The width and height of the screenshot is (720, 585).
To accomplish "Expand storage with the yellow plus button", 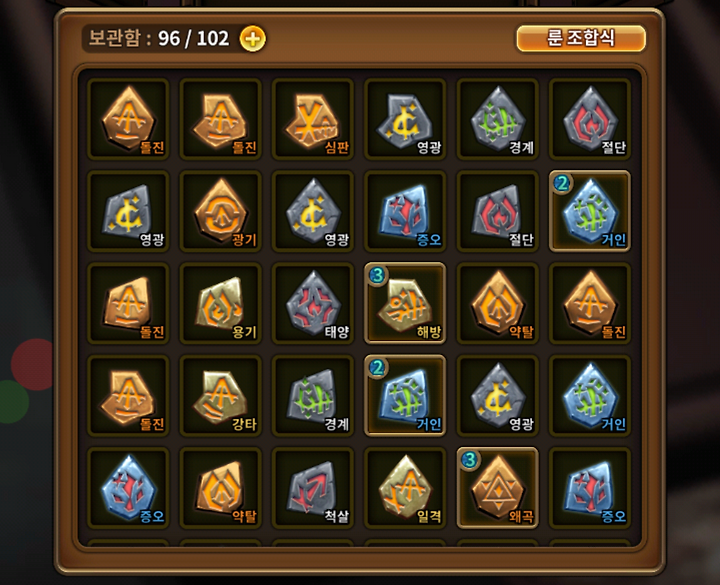I will [253, 39].
